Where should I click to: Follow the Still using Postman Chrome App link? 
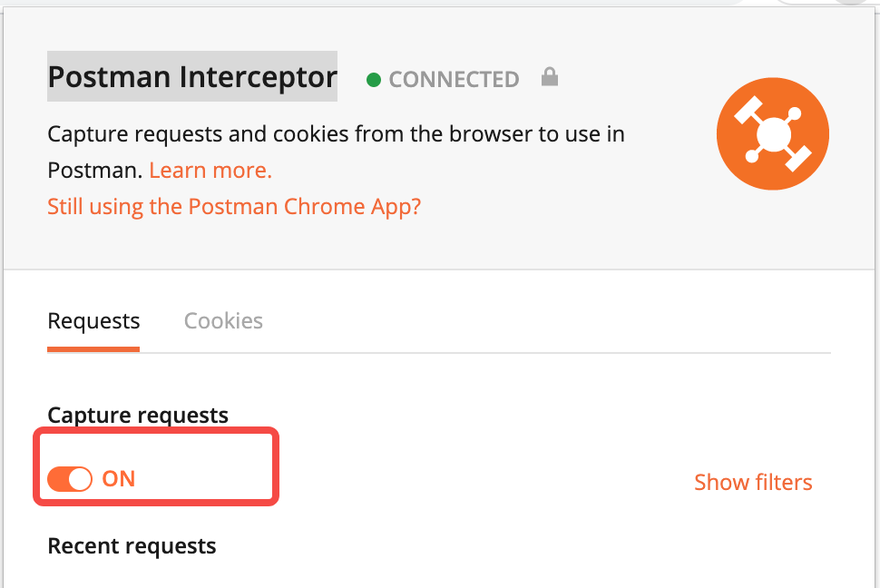coord(234,206)
